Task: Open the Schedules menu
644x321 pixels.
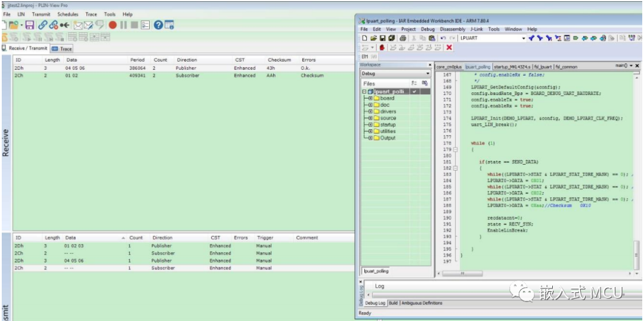Action: (68, 14)
